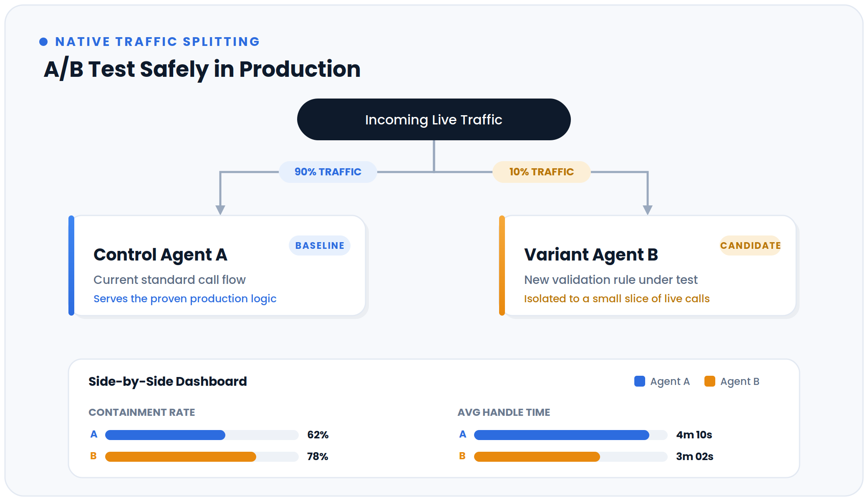This screenshot has height=501, width=868.
Task: Select the 90% TRAFFIC badge
Action: (x=328, y=172)
